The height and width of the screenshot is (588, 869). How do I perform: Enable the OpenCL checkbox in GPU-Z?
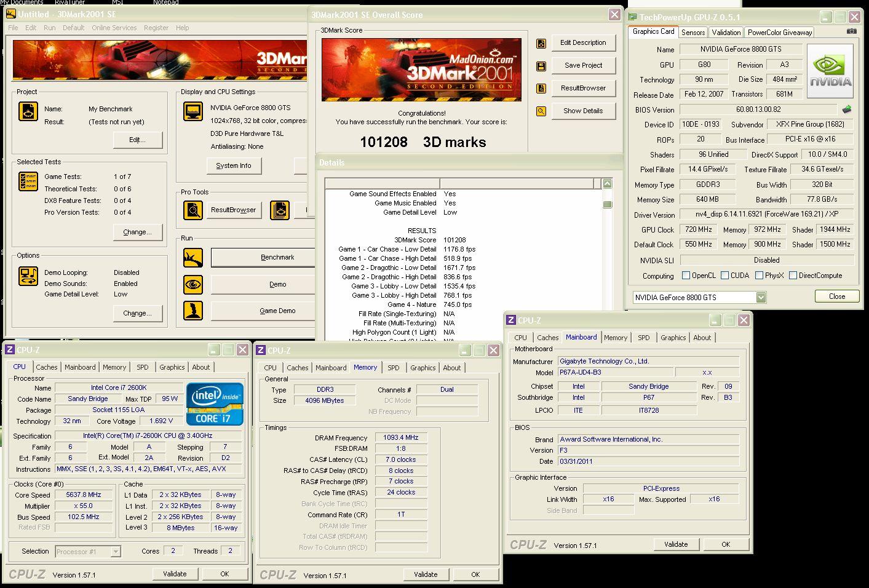coord(686,276)
